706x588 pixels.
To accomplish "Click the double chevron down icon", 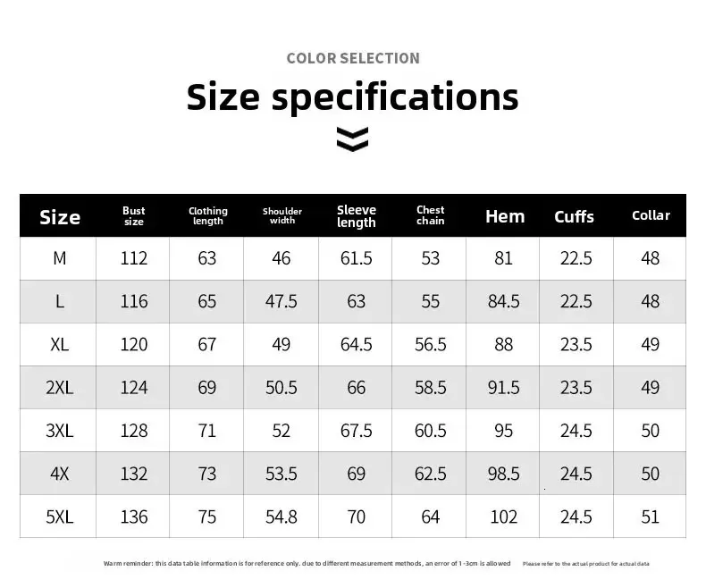I will click(x=352, y=139).
